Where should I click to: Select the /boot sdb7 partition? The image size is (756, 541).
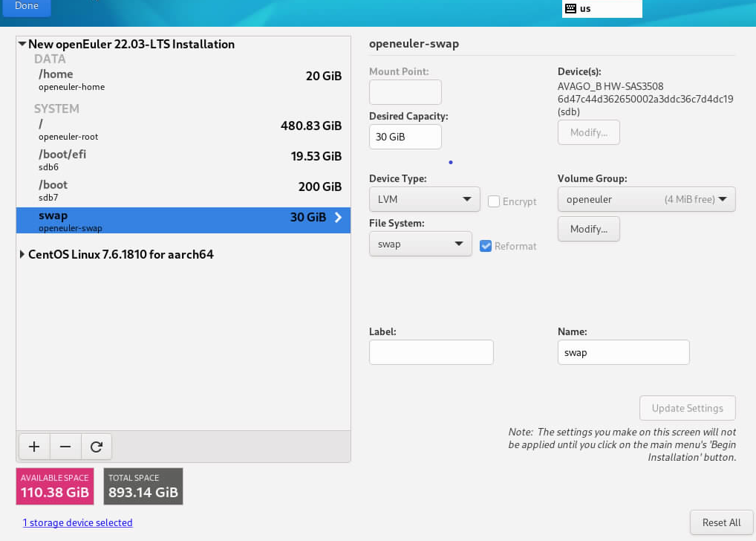point(183,190)
